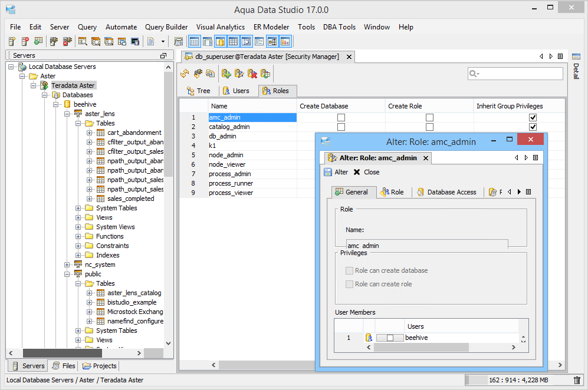
Task: Click the calculator-style script icon in toolbar
Action: coord(179,41)
